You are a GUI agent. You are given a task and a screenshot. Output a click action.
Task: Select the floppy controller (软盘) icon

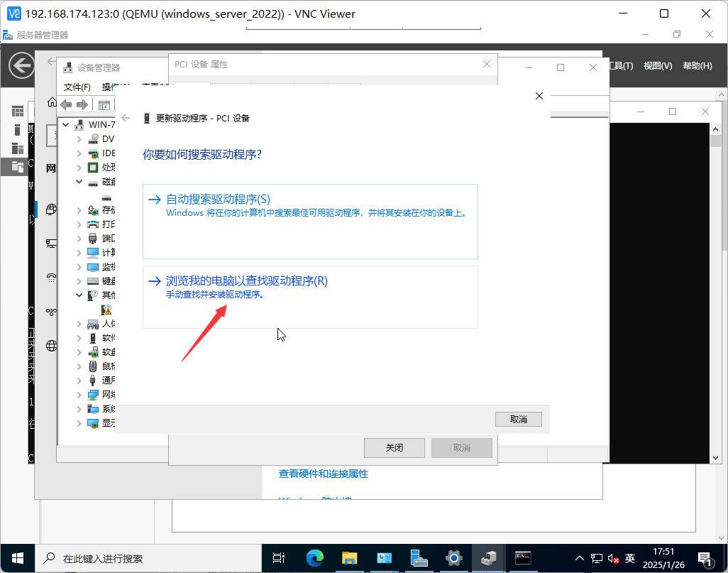pyautogui.click(x=94, y=351)
